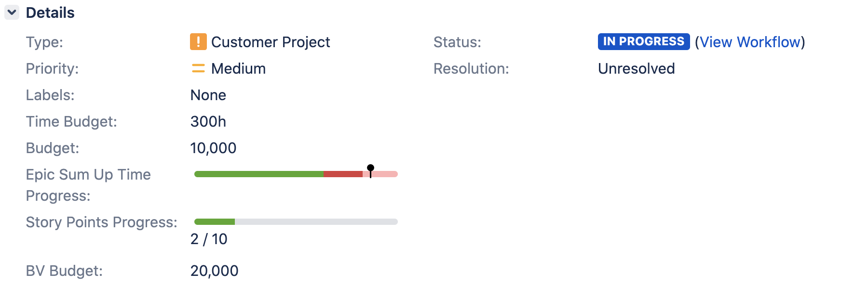
Task: Select the Labels field showing None
Action: tap(208, 95)
